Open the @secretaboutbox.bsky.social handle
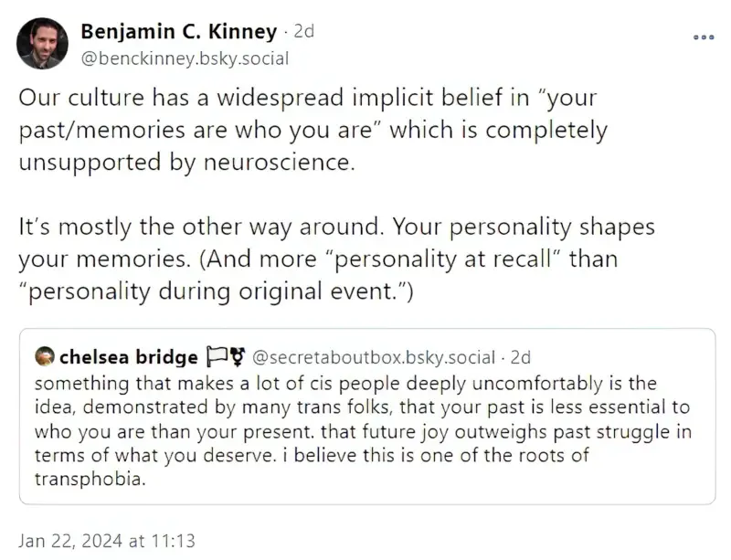Image resolution: width=731 pixels, height=560 pixels. coord(374,357)
